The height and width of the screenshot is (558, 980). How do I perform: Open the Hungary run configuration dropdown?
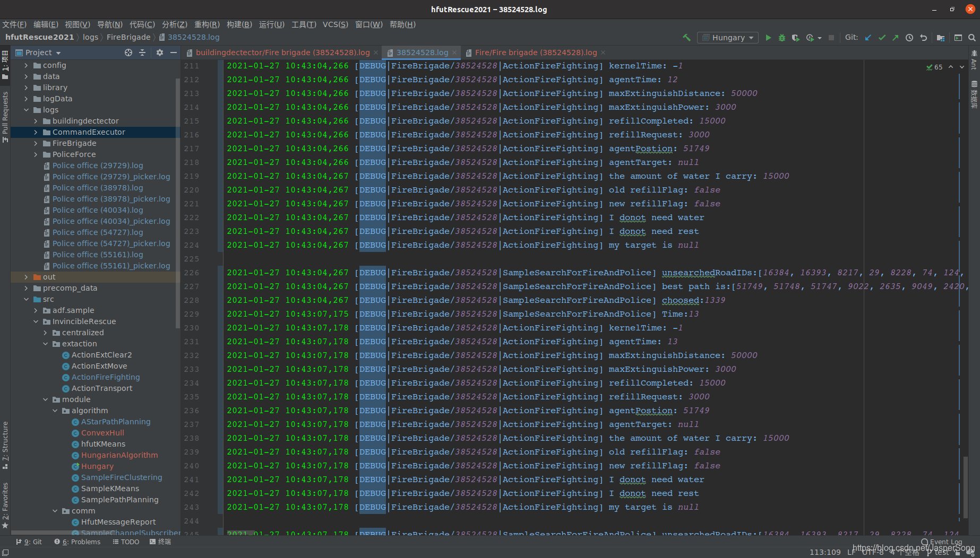coord(727,38)
